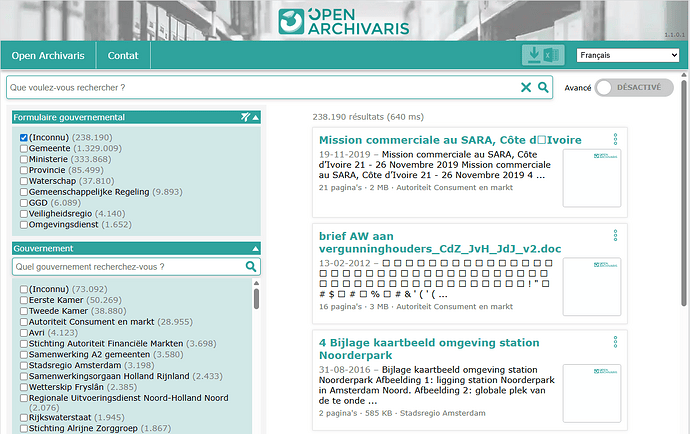The image size is (690, 434).
Task: Check the Gemeente checkbox
Action: (x=24, y=148)
